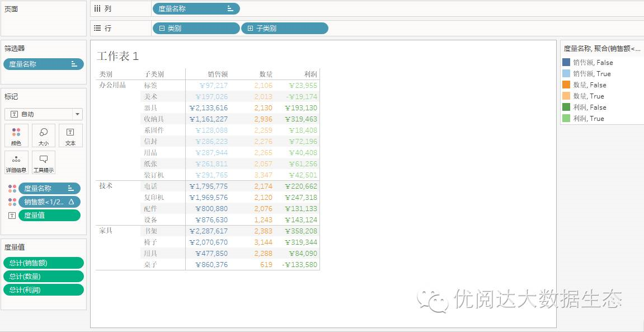Open the Tooltip (工具提示) mark card
This screenshot has height=332, width=644.
(x=44, y=163)
